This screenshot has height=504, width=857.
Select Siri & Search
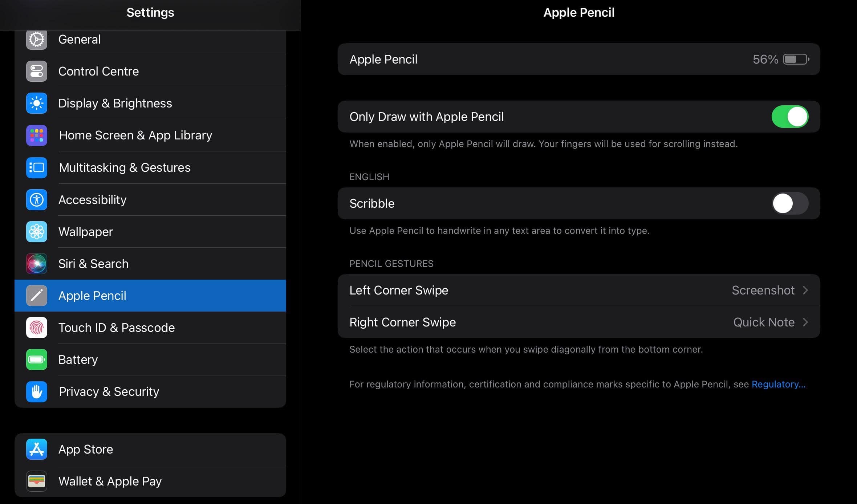[x=150, y=264]
